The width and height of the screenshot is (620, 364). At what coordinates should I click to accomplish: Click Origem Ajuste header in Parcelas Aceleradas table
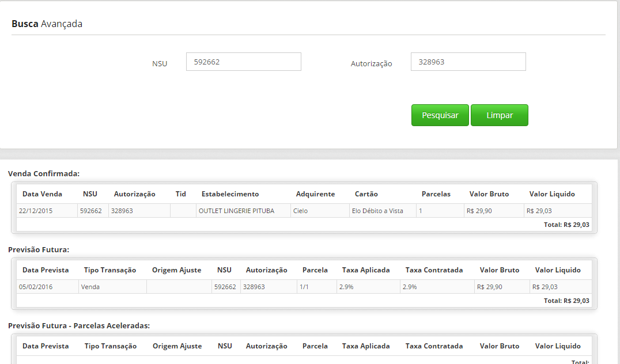point(177,346)
